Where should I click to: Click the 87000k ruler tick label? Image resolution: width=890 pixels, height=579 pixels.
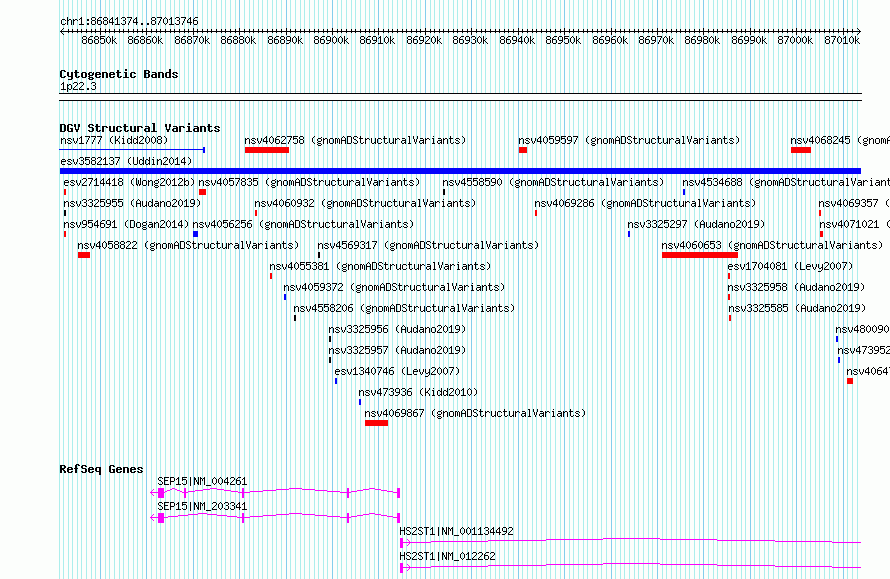[x=795, y=40]
